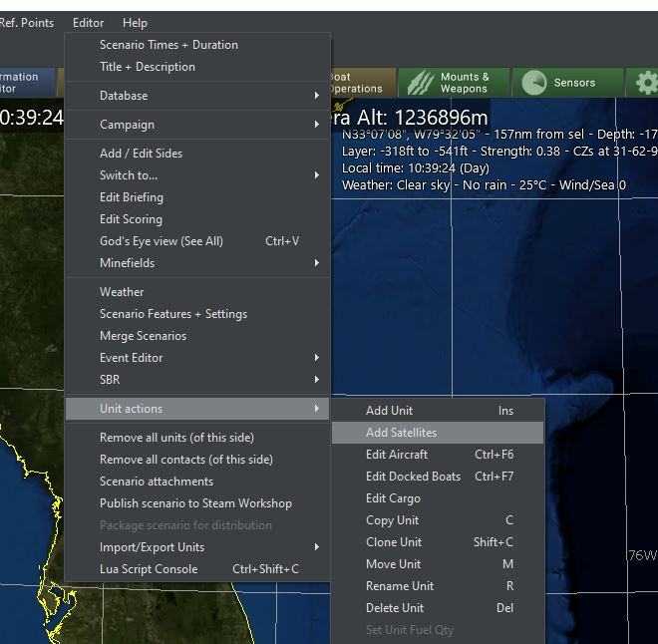
Task: Open Edit Scoring
Action: click(197, 219)
